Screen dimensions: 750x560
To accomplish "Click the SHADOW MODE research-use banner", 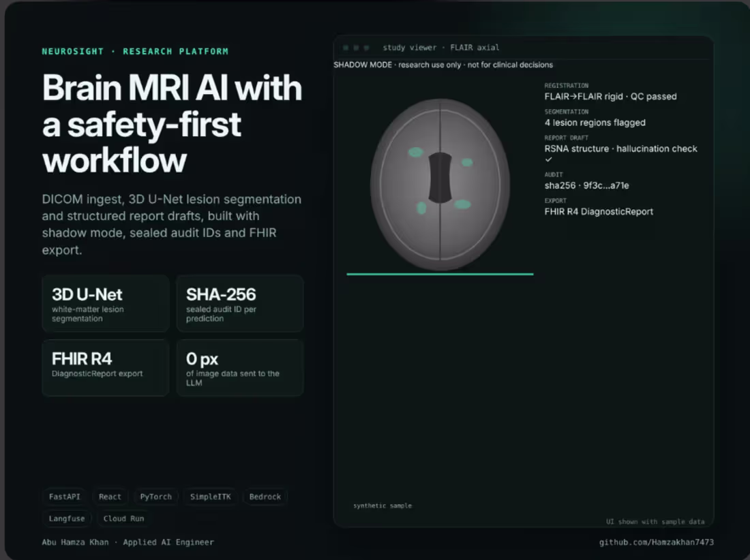I will point(443,65).
